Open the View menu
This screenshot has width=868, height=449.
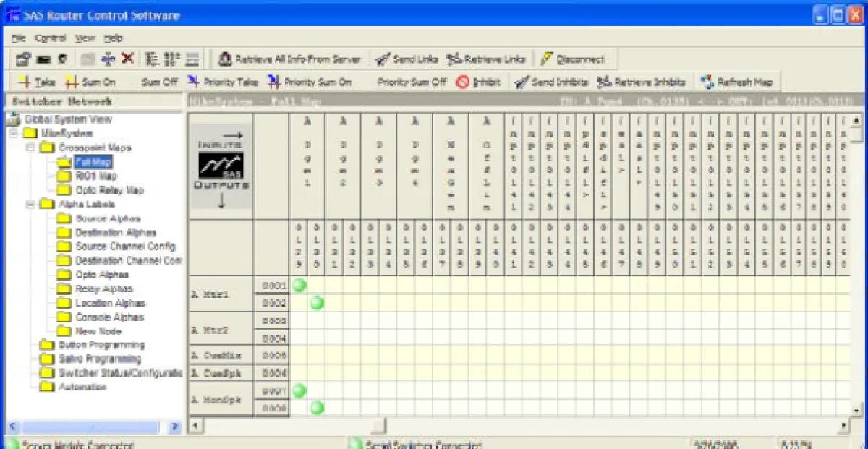click(x=85, y=38)
